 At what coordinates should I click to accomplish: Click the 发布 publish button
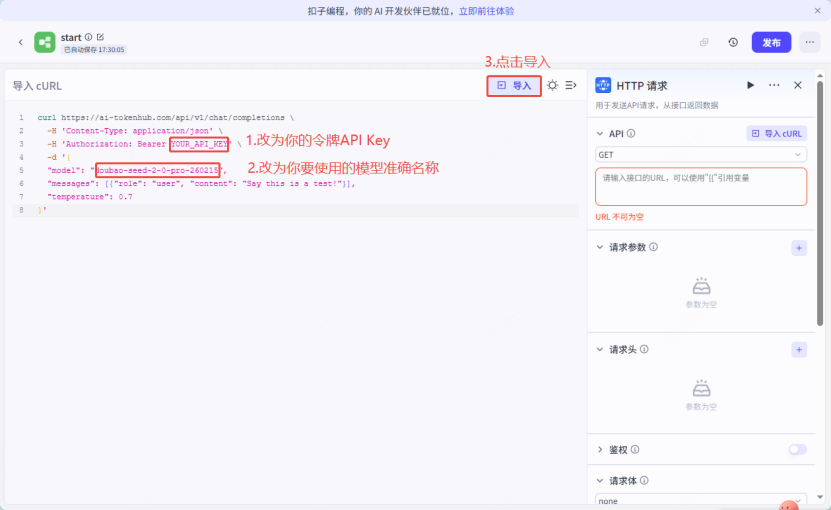click(x=771, y=42)
